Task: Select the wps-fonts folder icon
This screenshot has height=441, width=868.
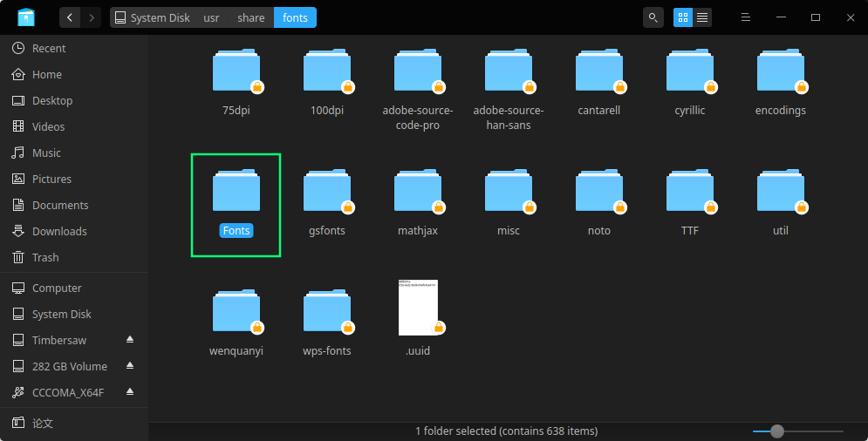Action: [x=327, y=312]
